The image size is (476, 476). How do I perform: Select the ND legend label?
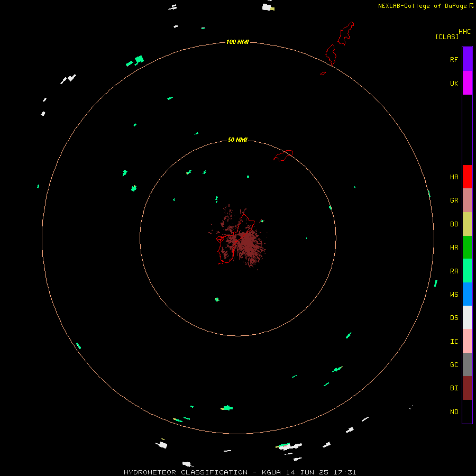(x=454, y=412)
